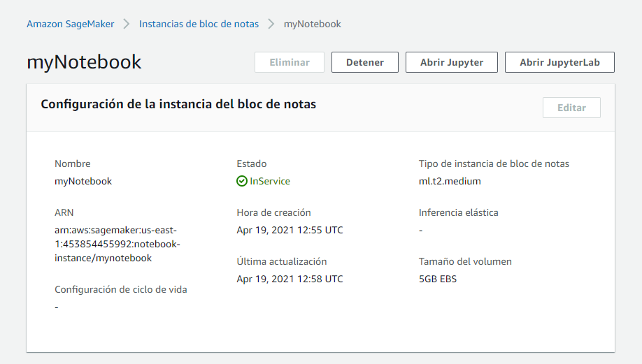
Task: Click the Hora de creación label
Action: click(x=273, y=212)
